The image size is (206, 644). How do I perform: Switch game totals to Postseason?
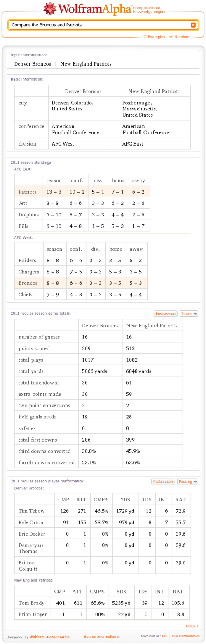coord(166,314)
